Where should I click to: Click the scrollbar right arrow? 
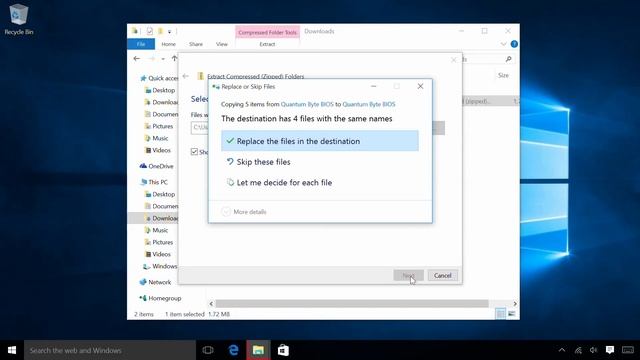(x=515, y=304)
